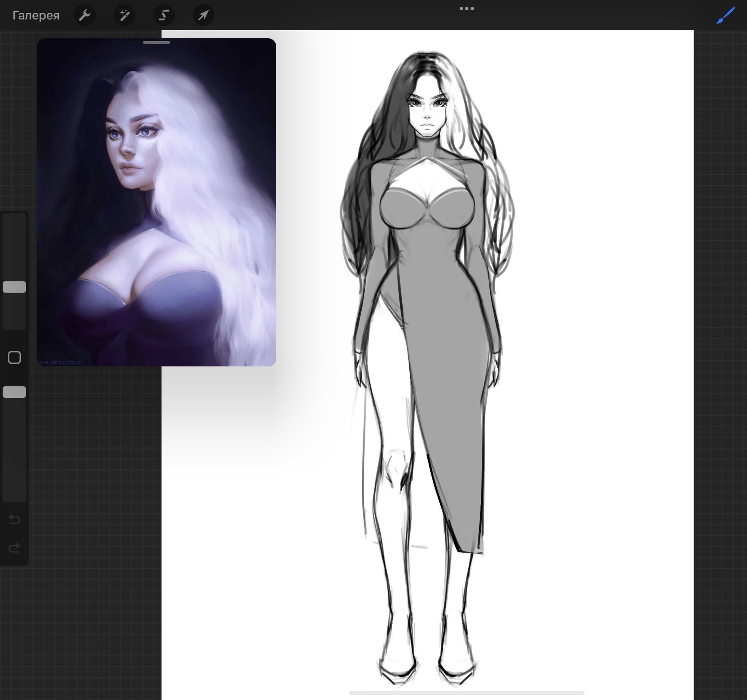Tap the Redo arrow in sidebar
Screen dimensions: 747x700
pyautogui.click(x=14, y=548)
